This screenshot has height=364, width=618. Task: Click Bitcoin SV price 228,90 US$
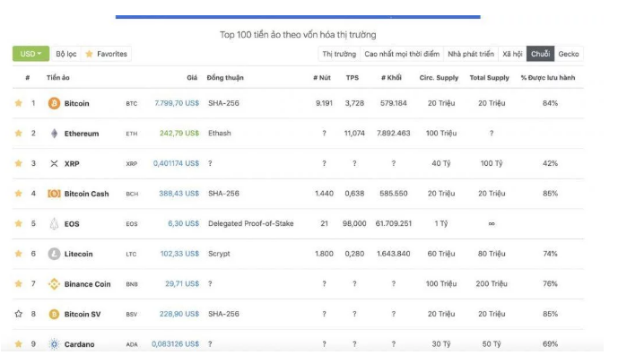179,314
